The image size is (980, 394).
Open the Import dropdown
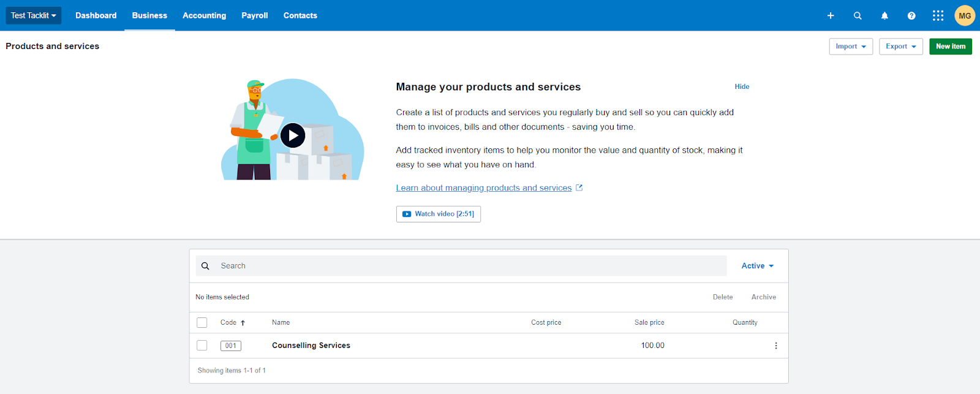[x=851, y=47]
